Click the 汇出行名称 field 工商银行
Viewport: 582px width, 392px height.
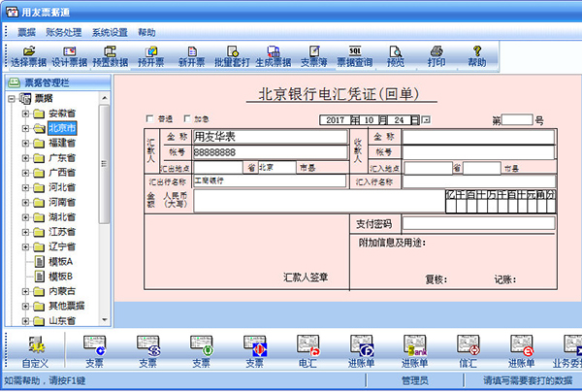coord(270,180)
